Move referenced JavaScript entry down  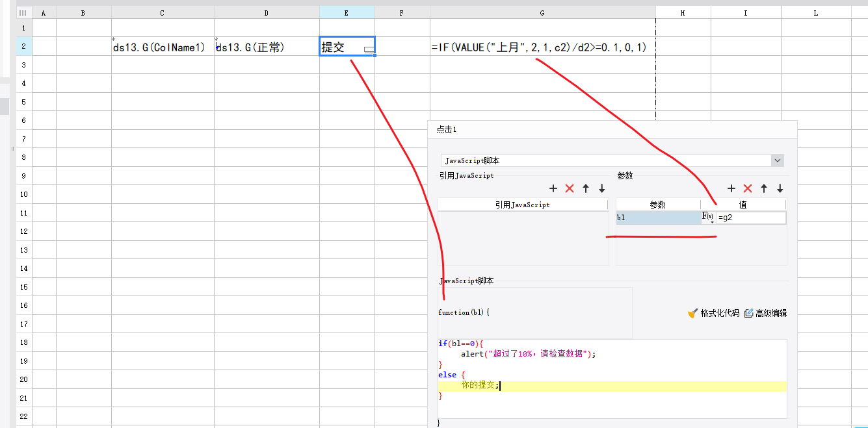tap(602, 188)
